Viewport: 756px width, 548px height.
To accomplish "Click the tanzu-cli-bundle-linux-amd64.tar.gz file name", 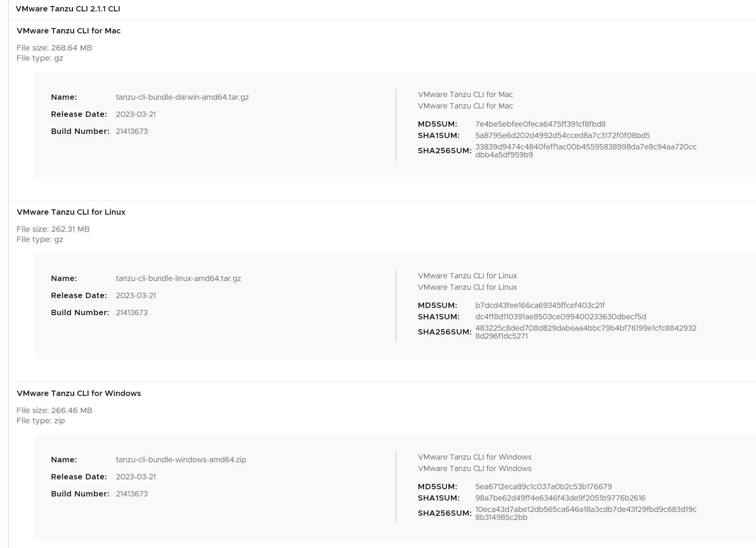I will point(178,278).
